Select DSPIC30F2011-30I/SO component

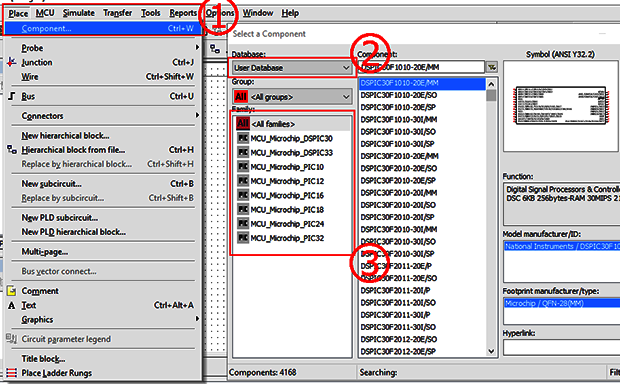click(422, 327)
